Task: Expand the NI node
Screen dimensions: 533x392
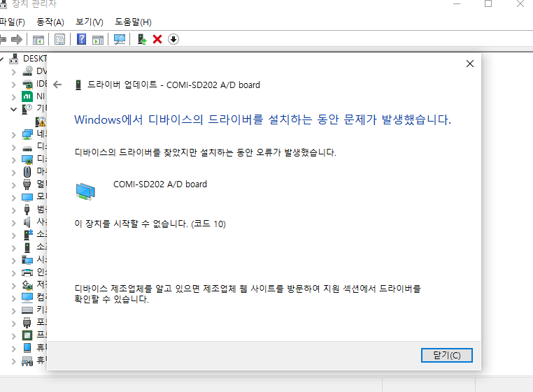Action: pos(13,97)
